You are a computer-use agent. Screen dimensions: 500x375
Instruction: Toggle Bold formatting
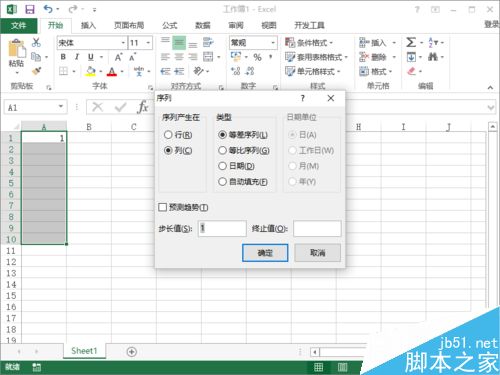click(x=63, y=57)
